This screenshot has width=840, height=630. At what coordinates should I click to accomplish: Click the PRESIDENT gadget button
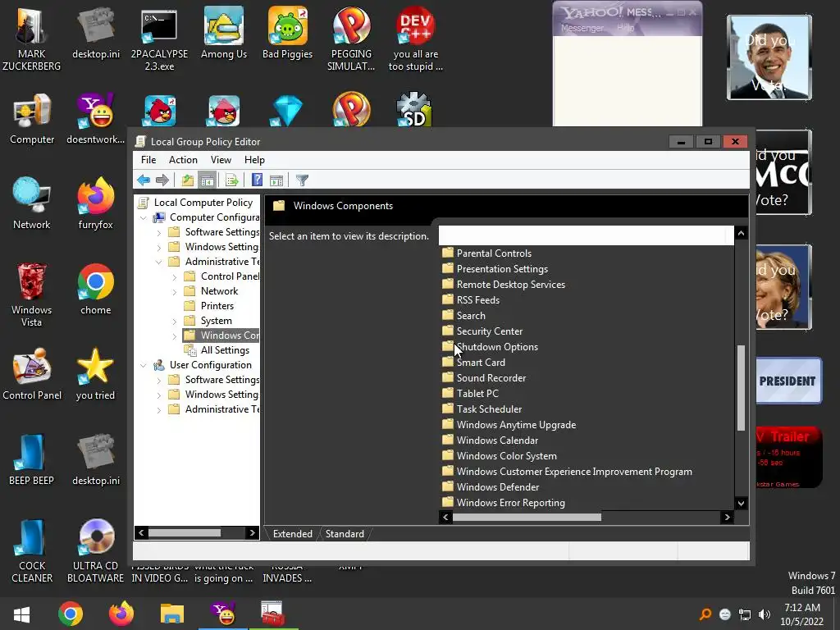click(x=788, y=381)
